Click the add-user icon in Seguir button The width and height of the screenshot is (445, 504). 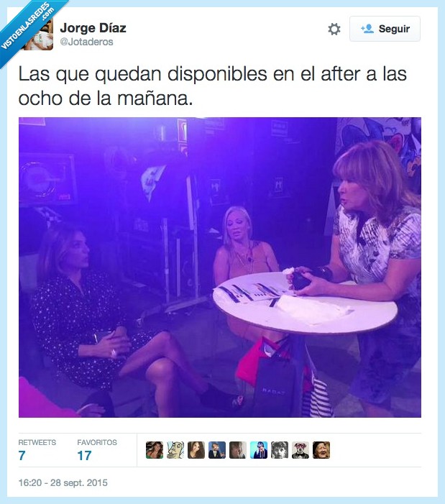pyautogui.click(x=367, y=29)
